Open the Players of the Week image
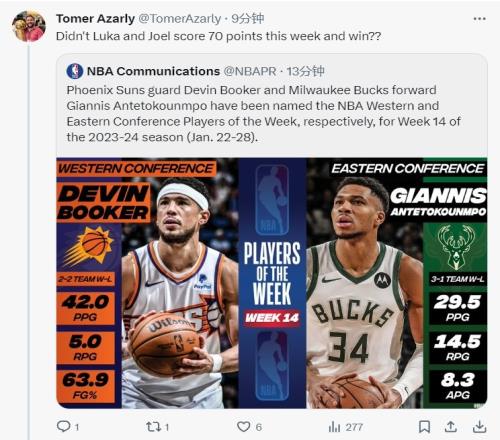500x440 pixels. pyautogui.click(x=272, y=283)
